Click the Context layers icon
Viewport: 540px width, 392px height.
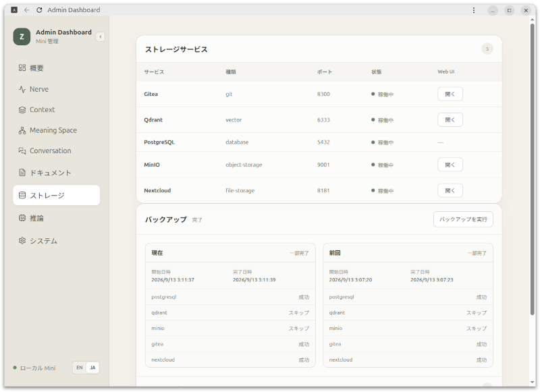click(22, 110)
